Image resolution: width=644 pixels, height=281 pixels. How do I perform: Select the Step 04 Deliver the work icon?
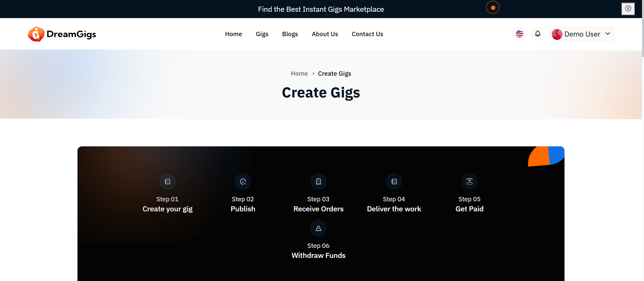pyautogui.click(x=394, y=182)
